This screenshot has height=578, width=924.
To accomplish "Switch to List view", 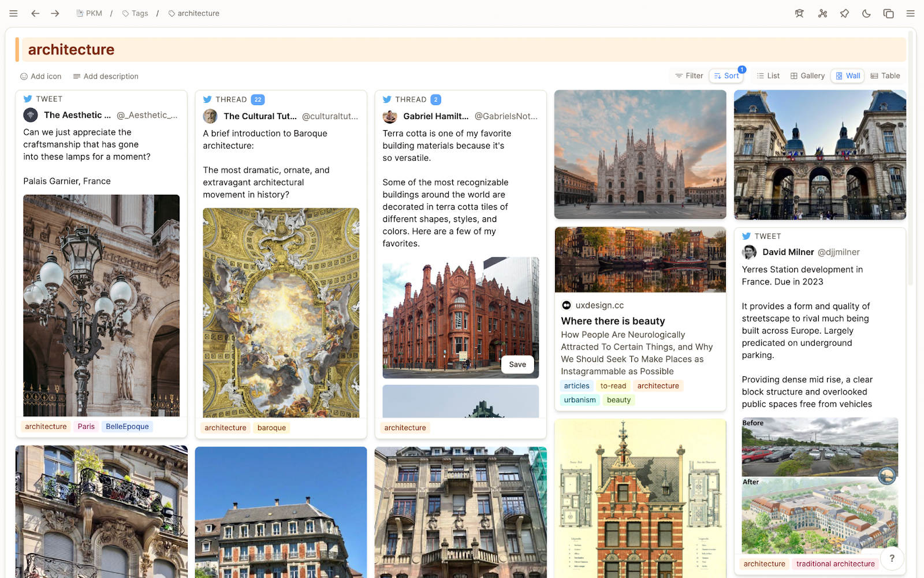I will pos(768,76).
